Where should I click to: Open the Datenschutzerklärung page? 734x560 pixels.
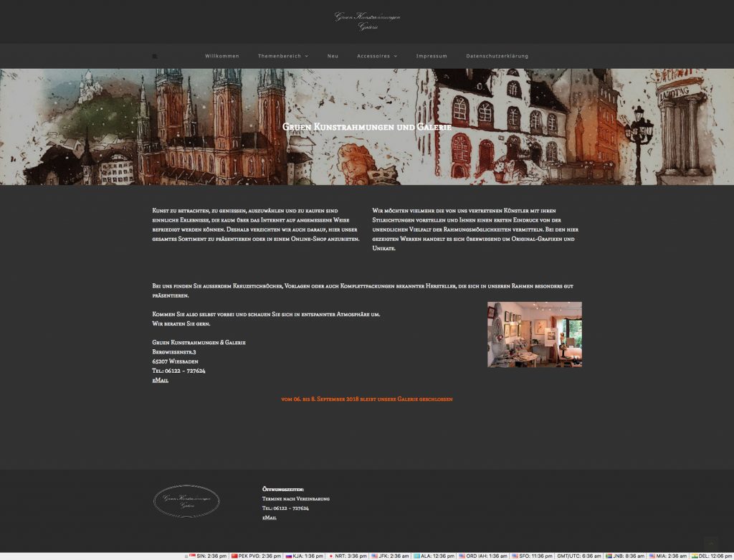pos(497,56)
